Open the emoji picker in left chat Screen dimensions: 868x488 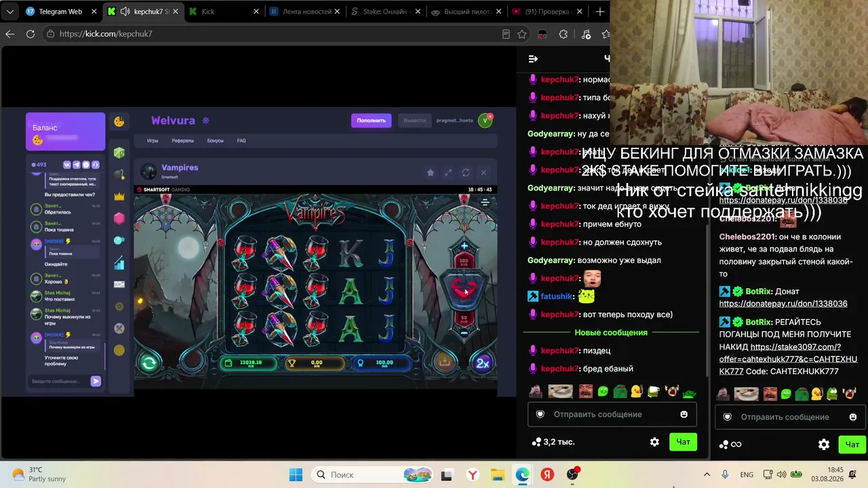coord(684,414)
